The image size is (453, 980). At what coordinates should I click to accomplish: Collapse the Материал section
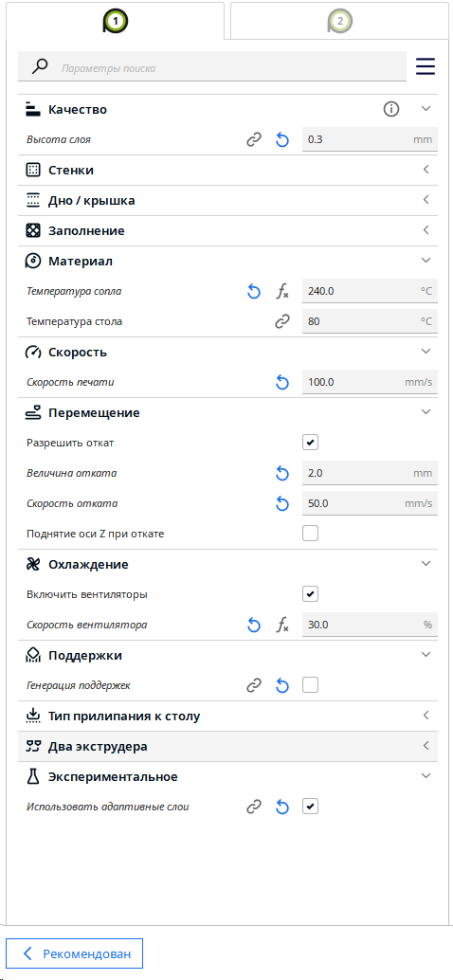click(228, 261)
